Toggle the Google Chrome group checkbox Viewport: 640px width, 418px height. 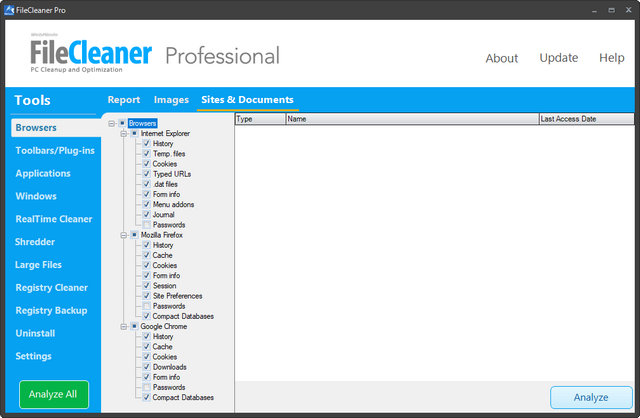[x=134, y=326]
